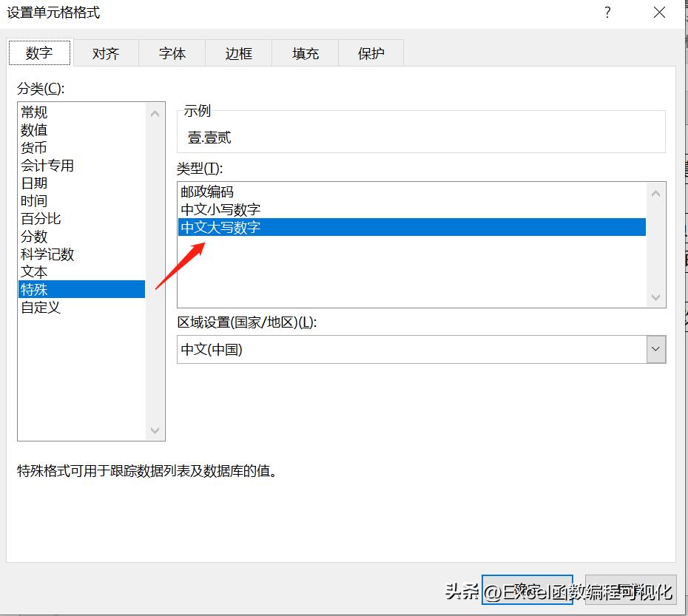Viewport: 688px width, 616px height.
Task: Go to the 边框 tab
Action: [x=239, y=53]
